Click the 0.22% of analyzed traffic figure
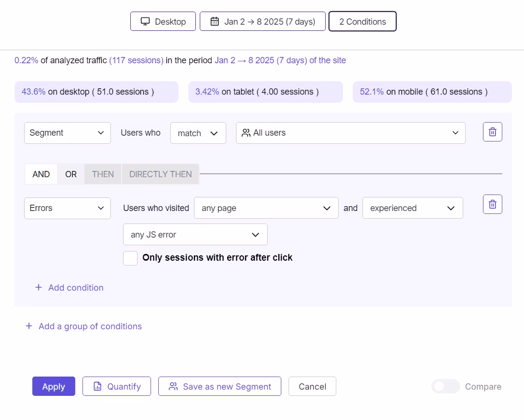 coord(27,60)
